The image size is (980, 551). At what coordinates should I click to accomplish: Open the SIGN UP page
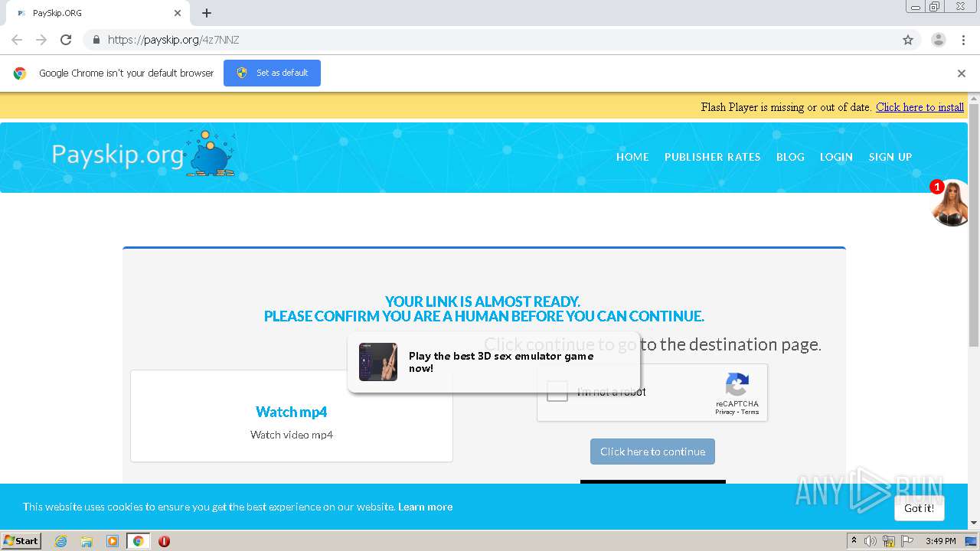click(x=890, y=157)
